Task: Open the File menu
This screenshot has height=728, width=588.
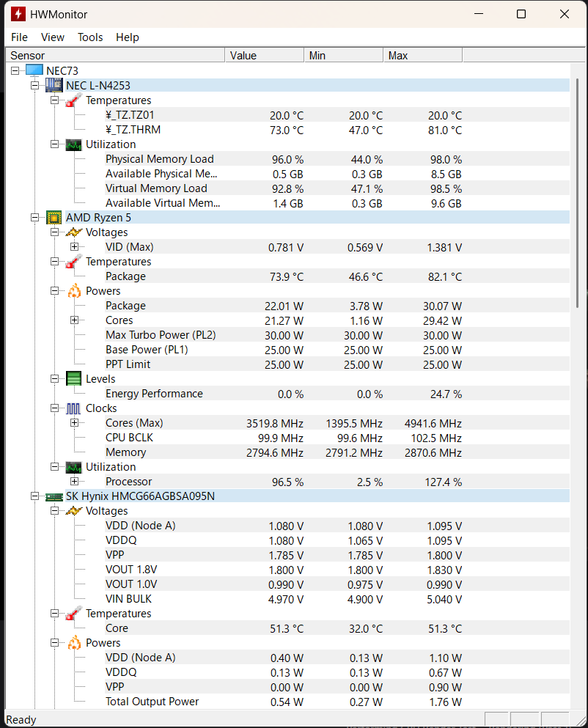Action: click(x=20, y=37)
